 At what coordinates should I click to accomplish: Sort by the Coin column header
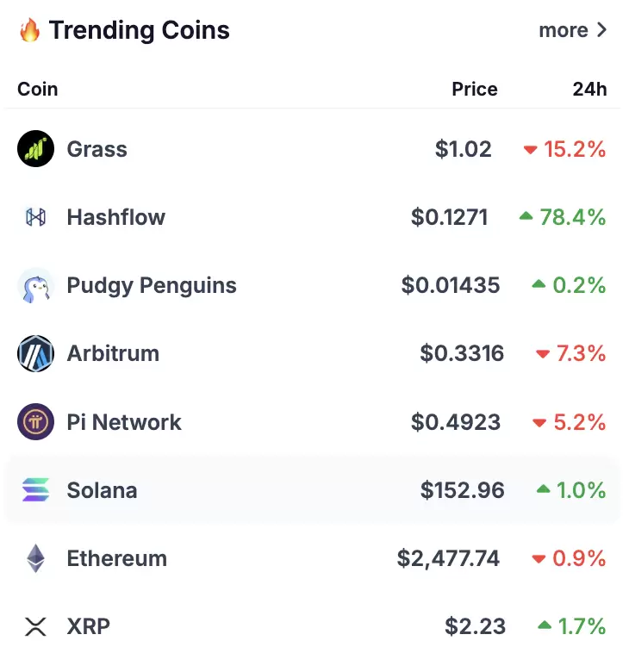(x=38, y=89)
